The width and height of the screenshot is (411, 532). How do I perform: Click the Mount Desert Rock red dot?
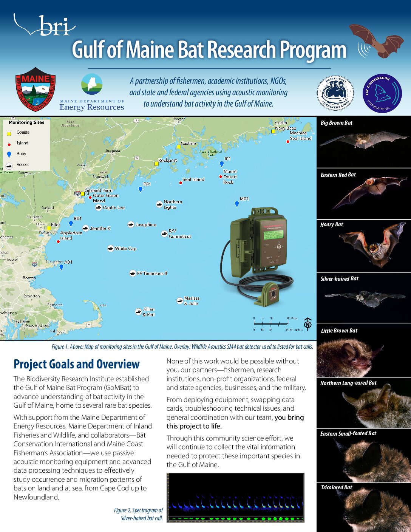[221, 176]
